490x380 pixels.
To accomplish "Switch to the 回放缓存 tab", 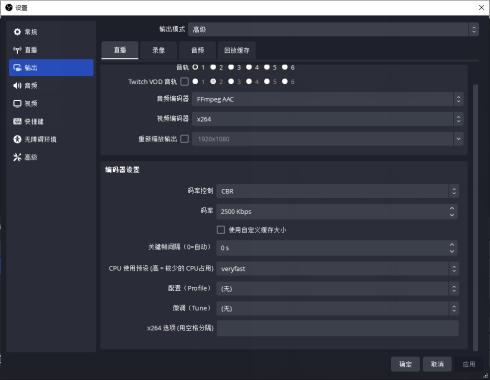I will pyautogui.click(x=237, y=50).
